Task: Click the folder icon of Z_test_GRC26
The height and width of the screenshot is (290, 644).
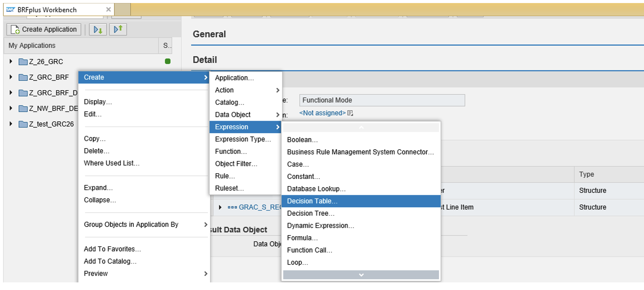Action: (x=23, y=124)
